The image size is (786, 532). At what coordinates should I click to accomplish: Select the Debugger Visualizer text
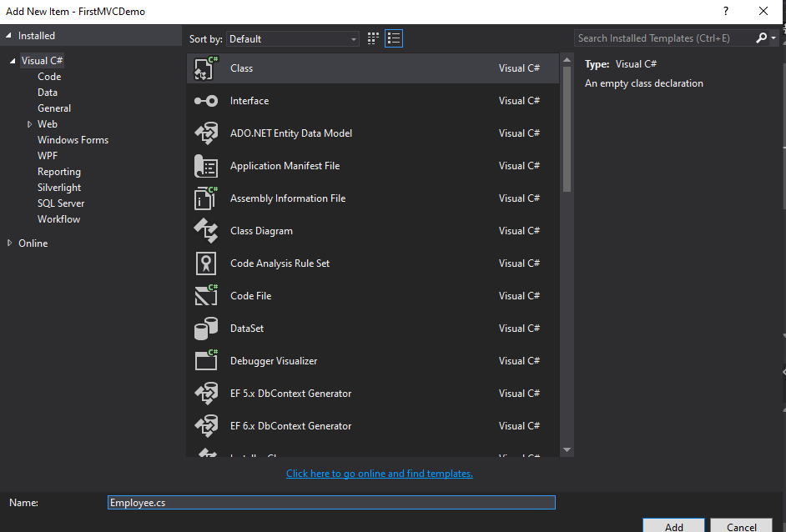[274, 361]
